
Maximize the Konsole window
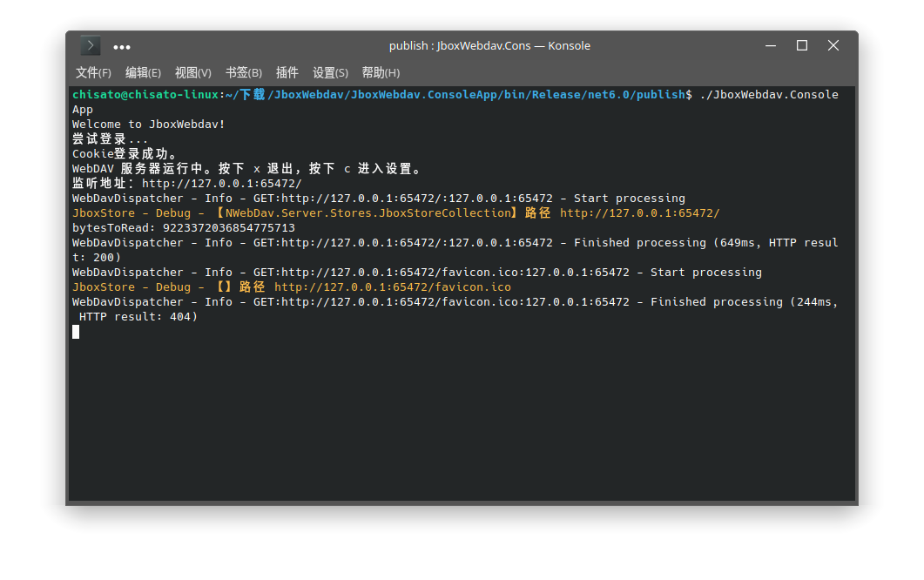pyautogui.click(x=802, y=45)
